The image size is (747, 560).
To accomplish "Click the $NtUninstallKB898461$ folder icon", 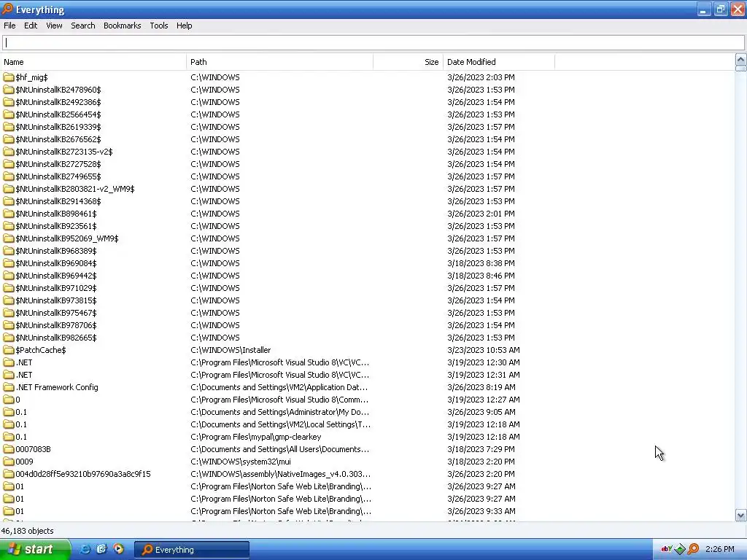I will click(x=9, y=214).
